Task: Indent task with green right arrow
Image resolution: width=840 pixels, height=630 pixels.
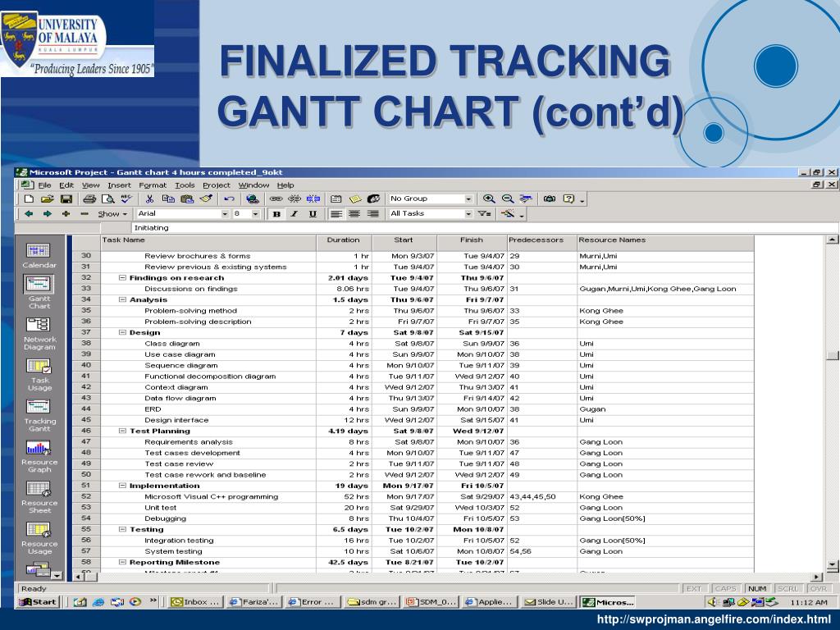Action: 47,214
